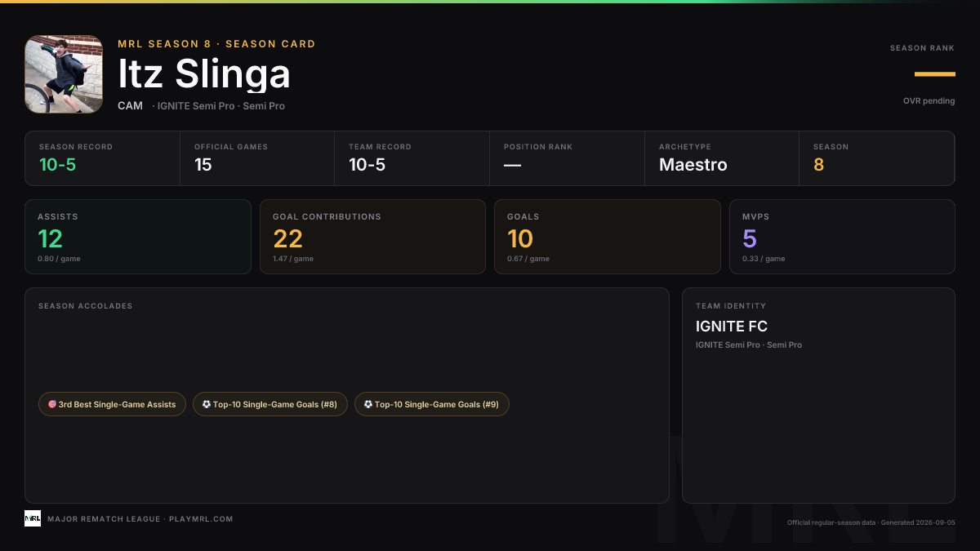Viewport: 980px width, 551px height.
Task: Click IGNITE Semi Pro text under IGNITE FC
Action: click(x=749, y=345)
